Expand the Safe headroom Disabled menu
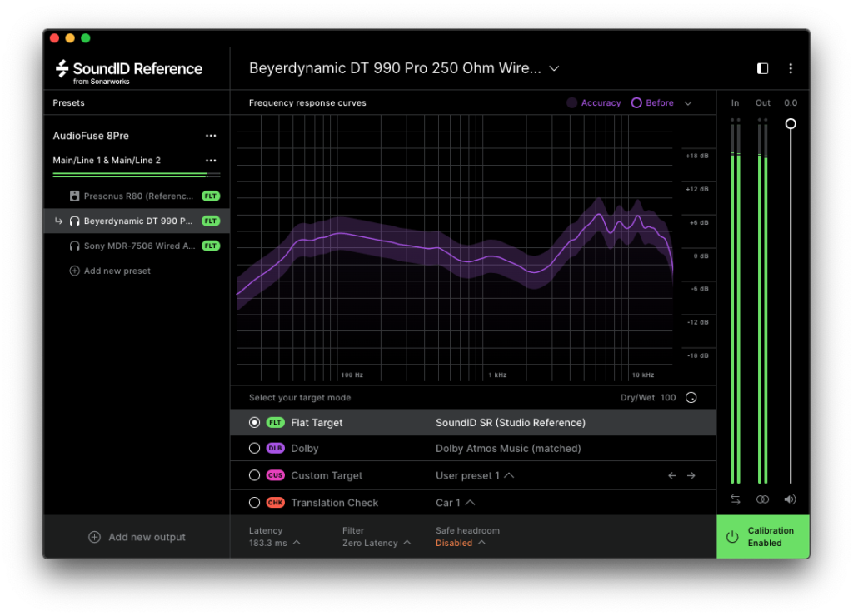This screenshot has height=616, width=853. 459,543
